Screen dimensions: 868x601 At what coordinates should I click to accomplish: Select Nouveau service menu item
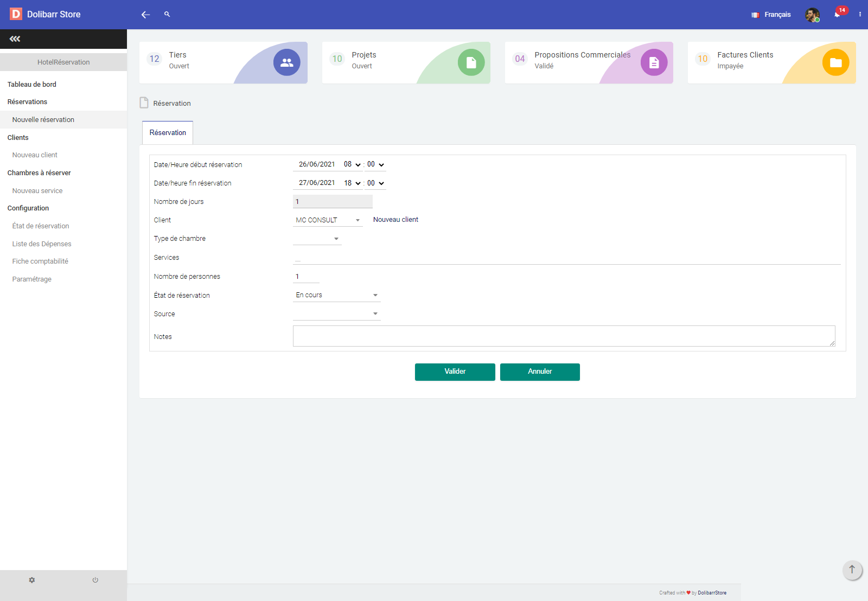[x=37, y=191]
